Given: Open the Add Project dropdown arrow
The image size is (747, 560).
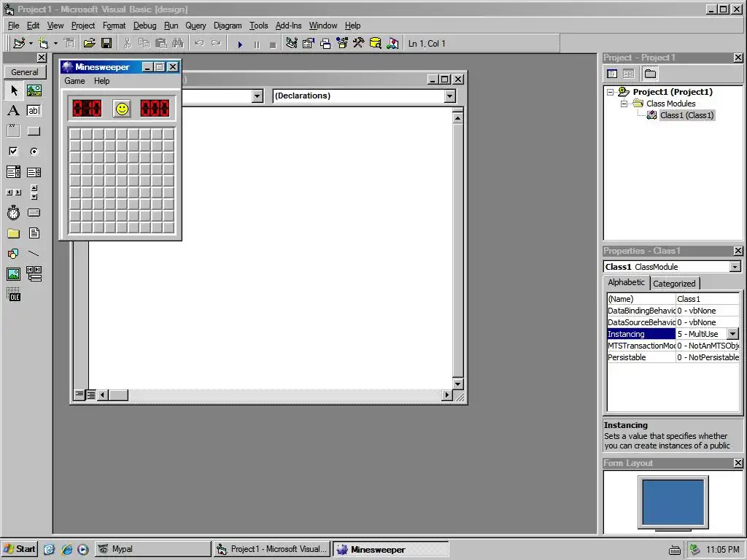Looking at the screenshot, I should pyautogui.click(x=31, y=43).
